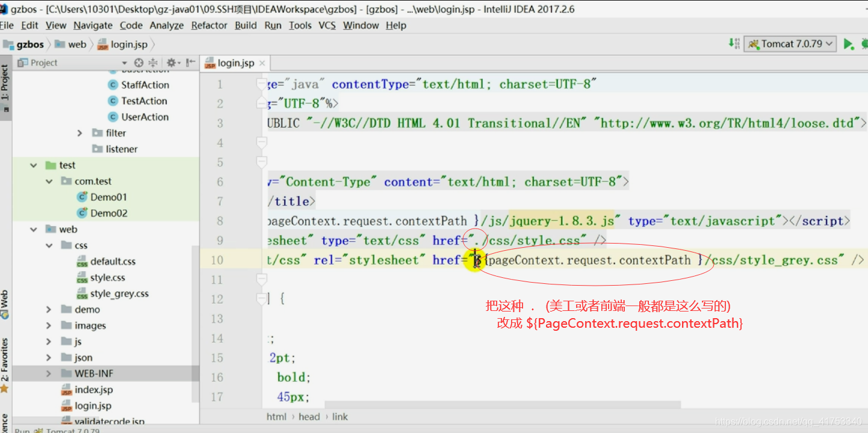Open the Web side tool tab
Screen dimensions: 868x433
tap(5, 304)
